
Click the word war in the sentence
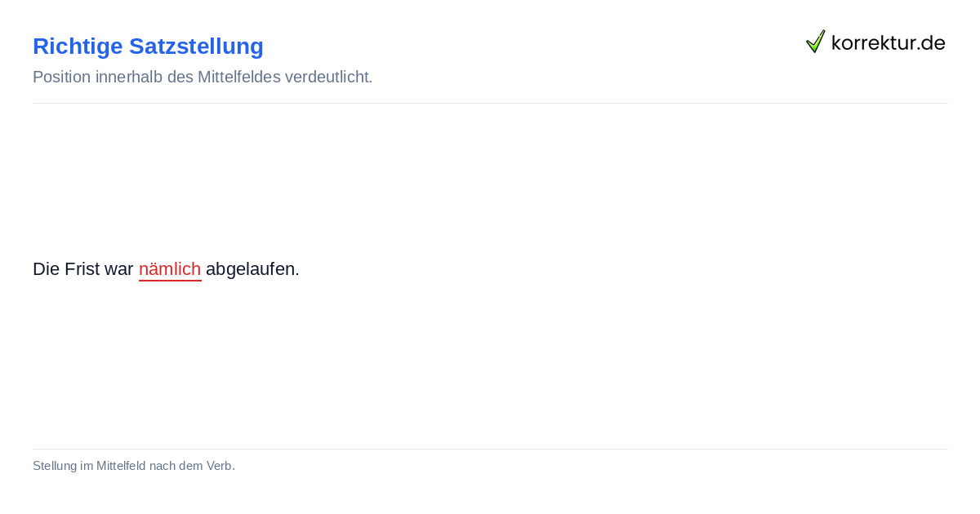pos(119,269)
